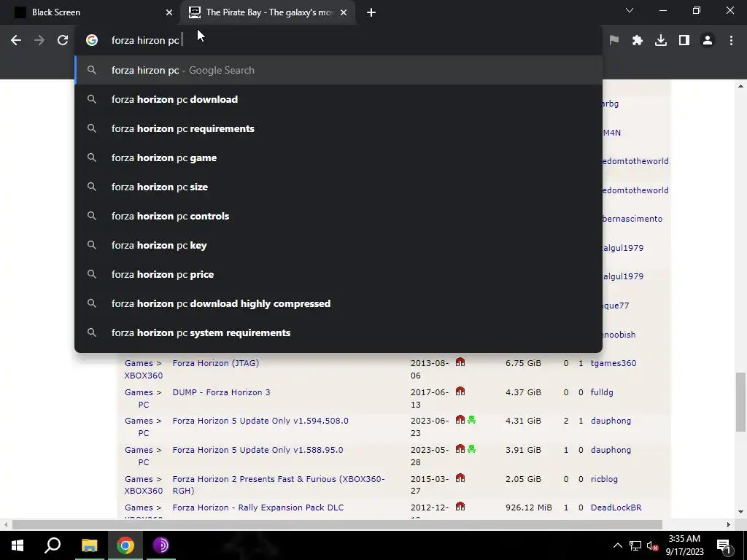Choose suggestion 'forza horizon pc download'
The image size is (747, 560).
point(338,99)
